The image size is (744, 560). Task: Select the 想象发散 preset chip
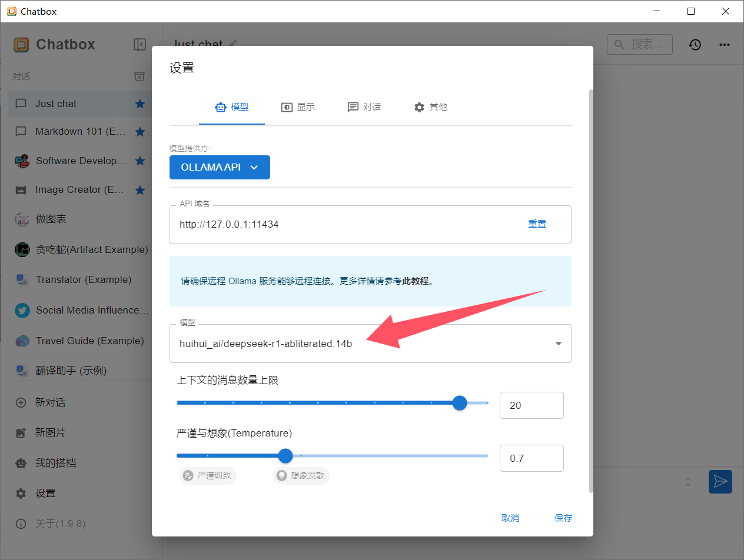point(301,475)
